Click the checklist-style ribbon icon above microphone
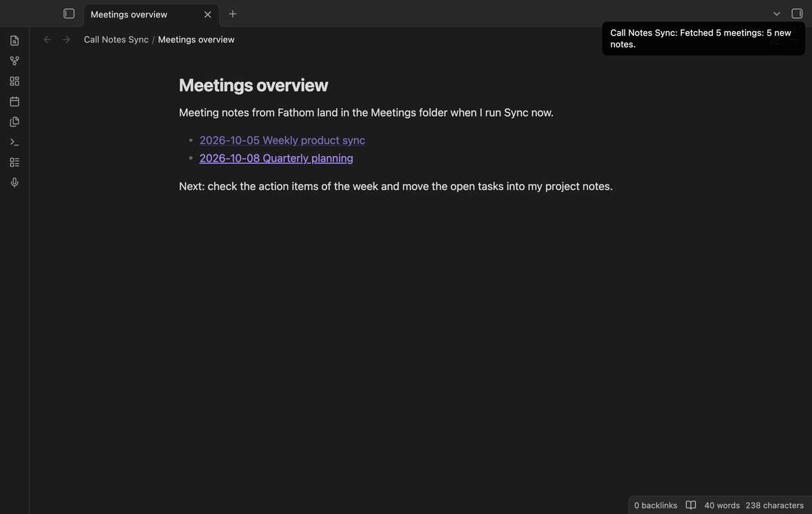Screen dimensions: 812x514 [x=14, y=162]
